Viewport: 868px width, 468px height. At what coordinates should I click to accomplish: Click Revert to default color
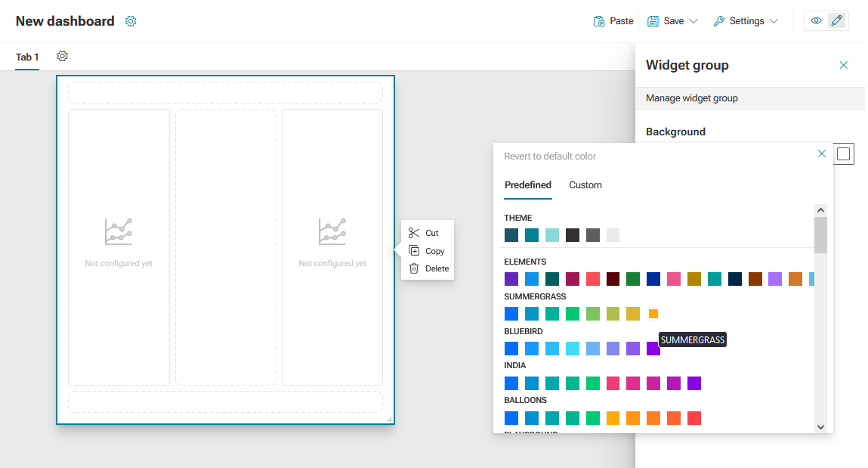click(550, 157)
